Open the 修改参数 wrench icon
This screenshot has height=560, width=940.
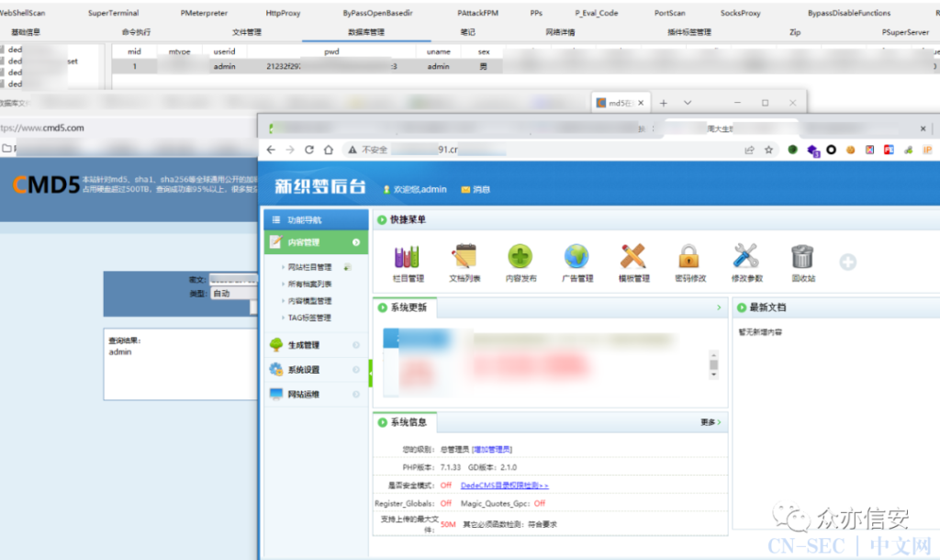(x=745, y=257)
